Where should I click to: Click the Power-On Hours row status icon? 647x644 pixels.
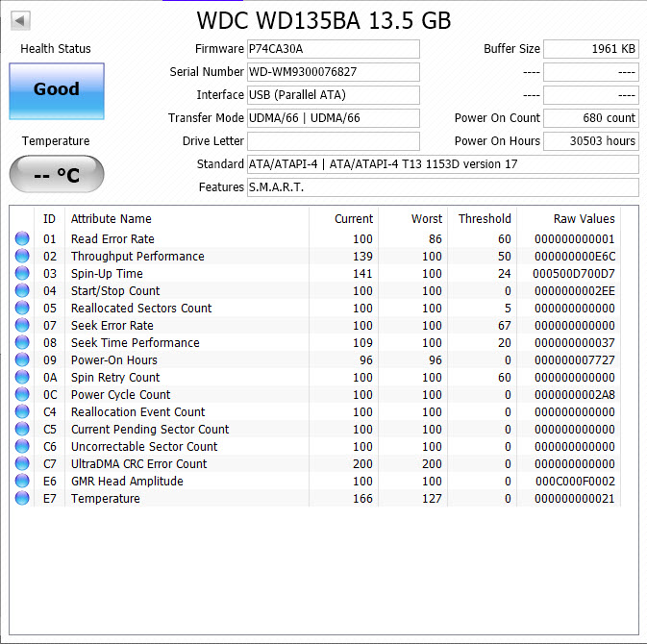(22, 359)
